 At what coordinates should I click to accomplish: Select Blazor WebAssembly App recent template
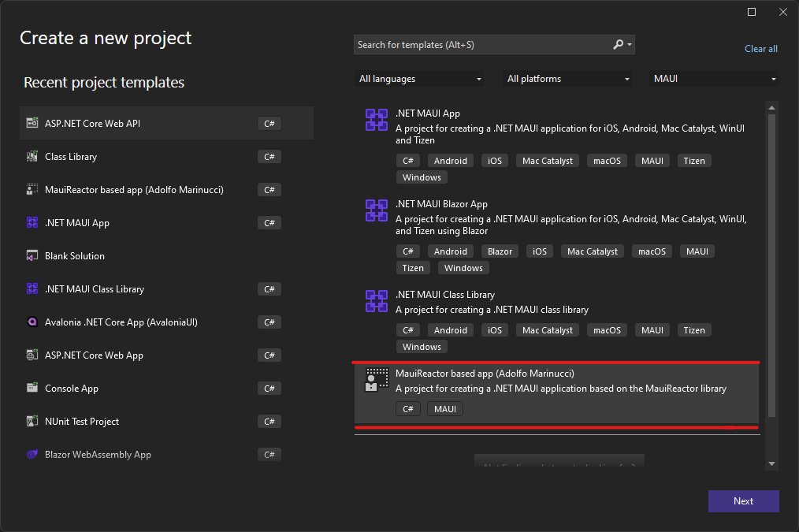pos(98,455)
